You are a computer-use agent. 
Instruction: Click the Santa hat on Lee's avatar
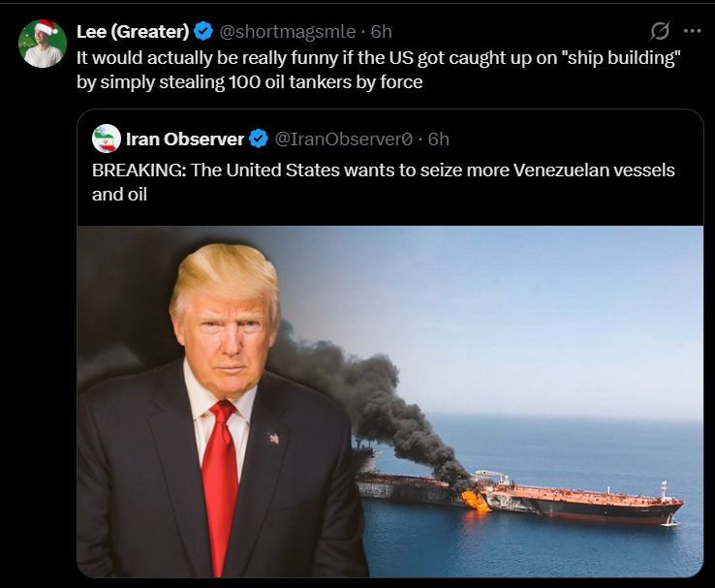click(47, 27)
